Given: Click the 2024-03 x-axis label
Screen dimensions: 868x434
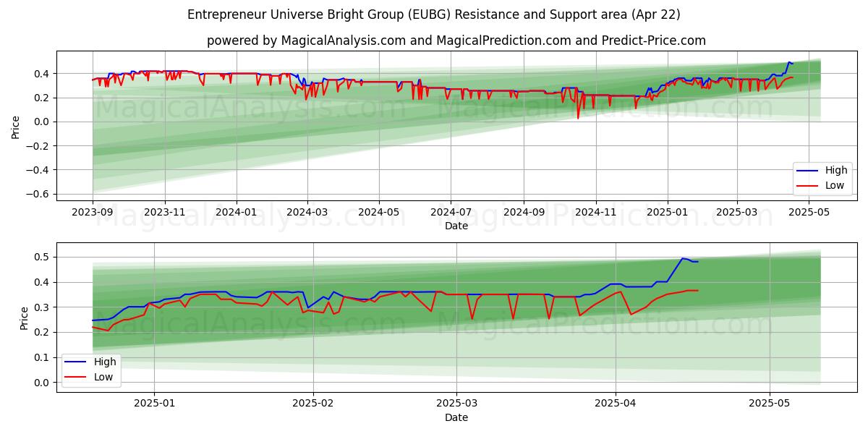Looking at the screenshot, I should click(x=307, y=213).
